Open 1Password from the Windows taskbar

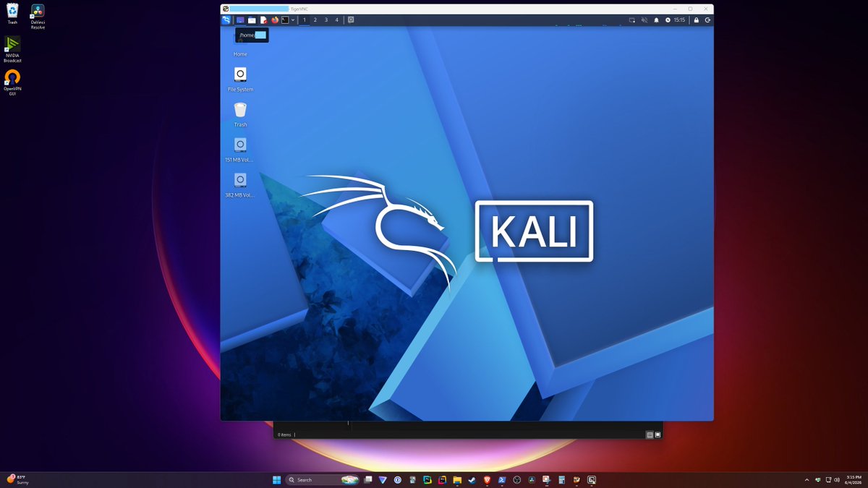tap(397, 479)
